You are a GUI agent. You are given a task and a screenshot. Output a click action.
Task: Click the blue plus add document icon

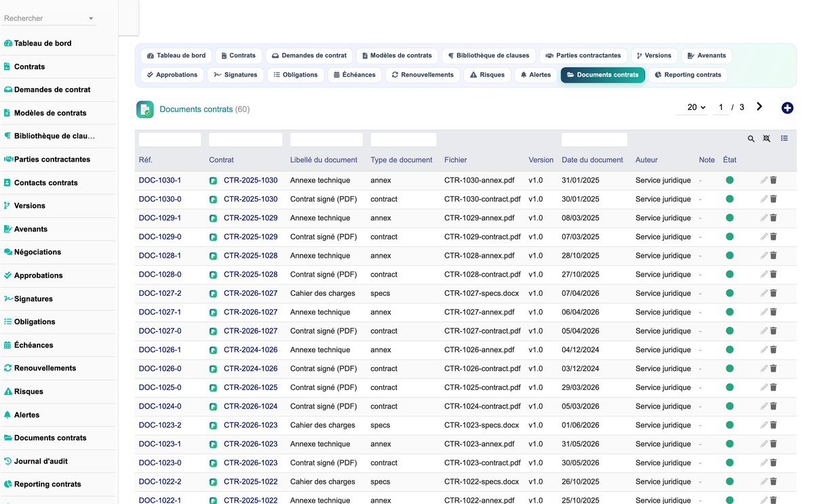pos(787,108)
